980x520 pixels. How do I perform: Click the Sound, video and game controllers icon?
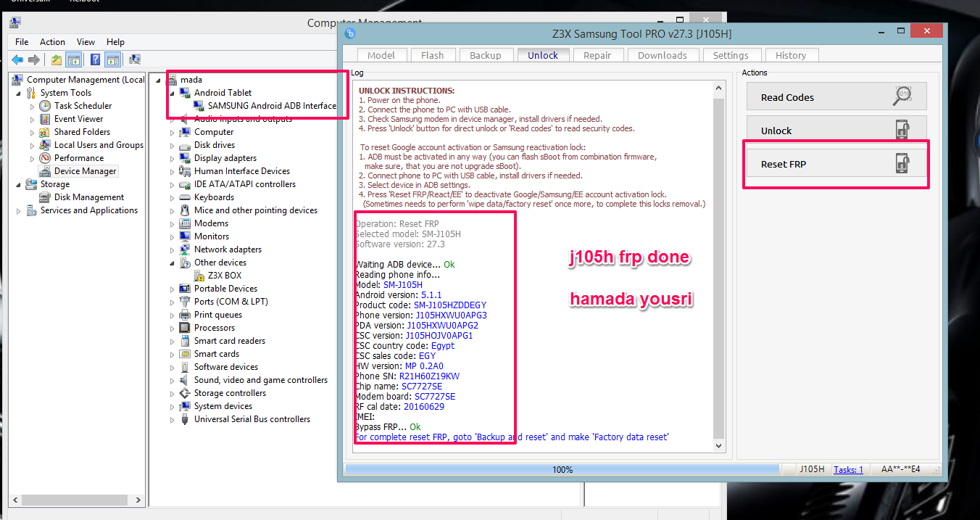tap(185, 380)
